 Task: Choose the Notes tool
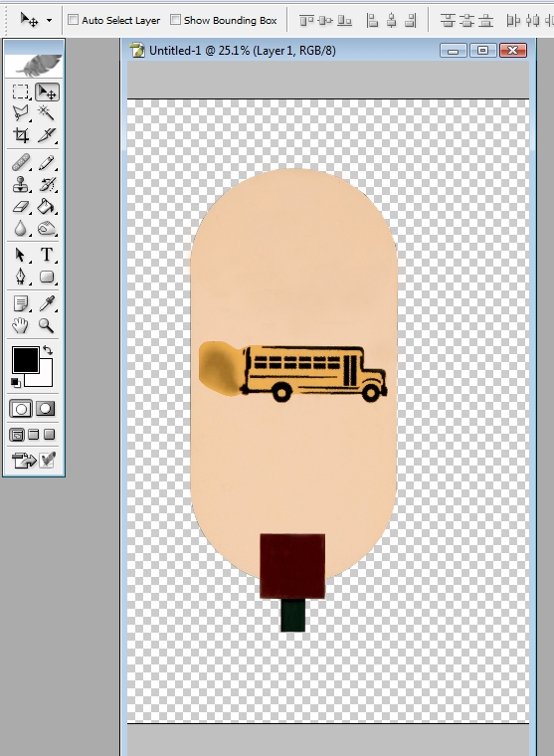[20, 303]
